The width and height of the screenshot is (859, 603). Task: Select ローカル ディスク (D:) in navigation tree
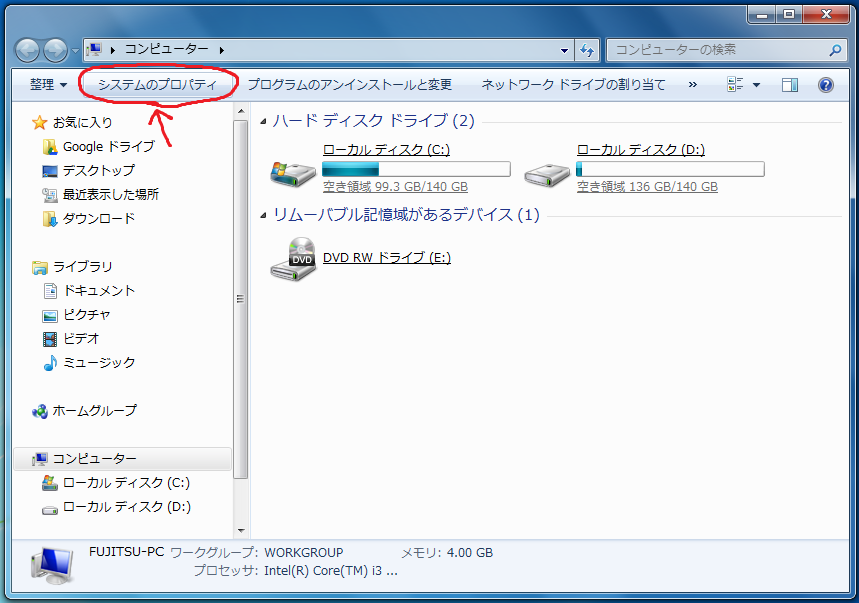coord(127,507)
